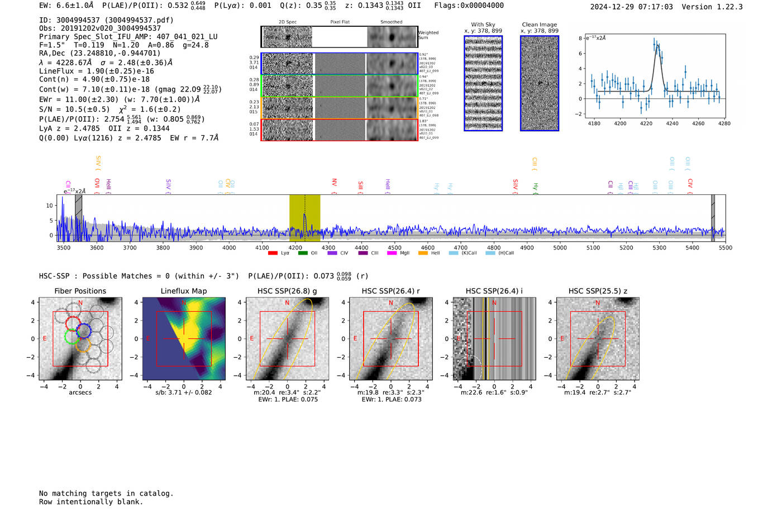Viewport: 782px width, 532px height.
Task: Open the Fiber Positions cutout image
Action: click(x=80, y=339)
